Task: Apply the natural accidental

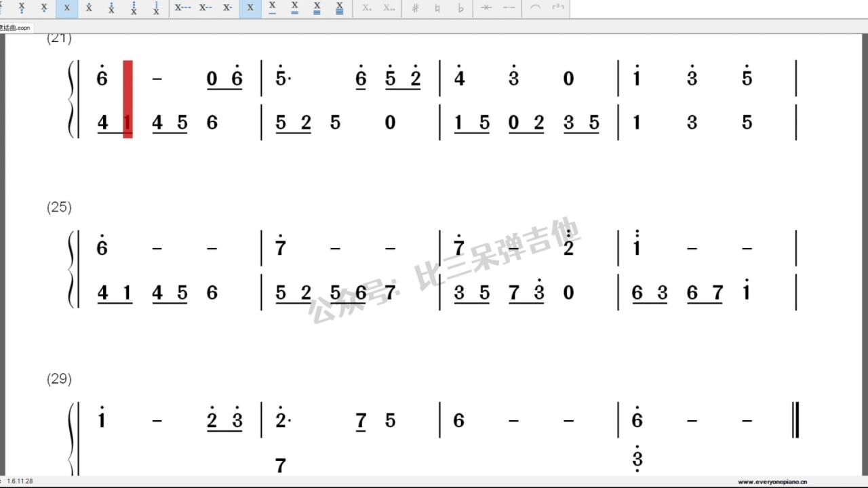Action: (438, 8)
